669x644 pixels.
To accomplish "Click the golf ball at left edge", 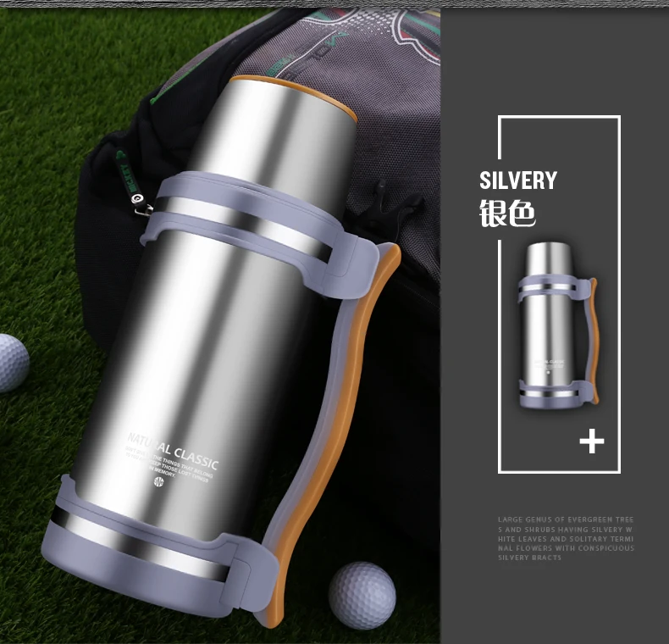I will (x=13, y=363).
